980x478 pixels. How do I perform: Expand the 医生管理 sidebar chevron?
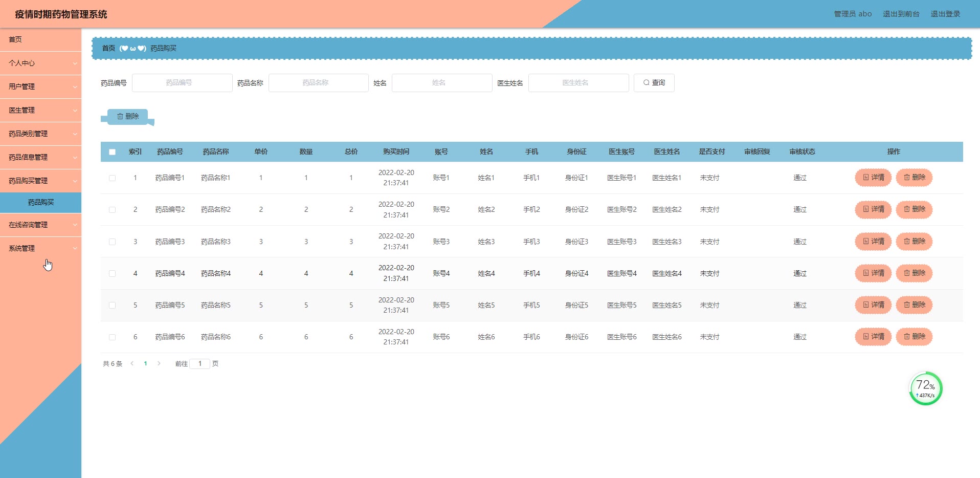pyautogui.click(x=75, y=111)
